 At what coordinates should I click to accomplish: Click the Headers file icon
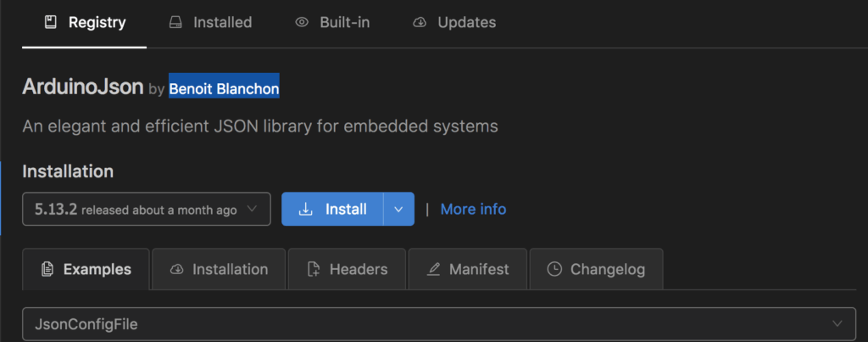pos(313,270)
